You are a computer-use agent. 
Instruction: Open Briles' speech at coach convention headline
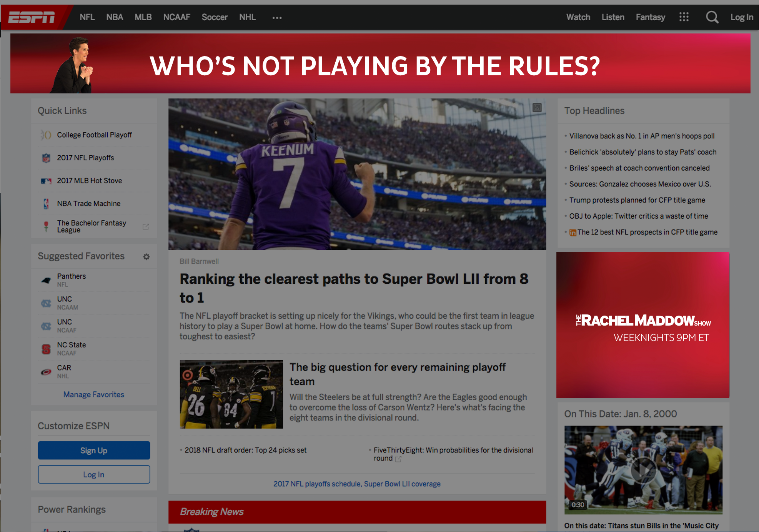pyautogui.click(x=639, y=168)
